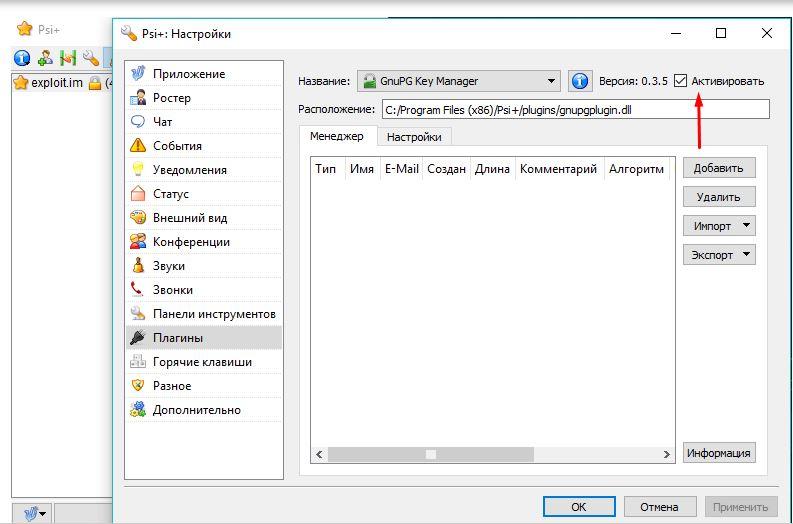Viewport: 793px width, 524px height.
Task: Maximize the Psi+ Настройки window
Action: pos(721,33)
